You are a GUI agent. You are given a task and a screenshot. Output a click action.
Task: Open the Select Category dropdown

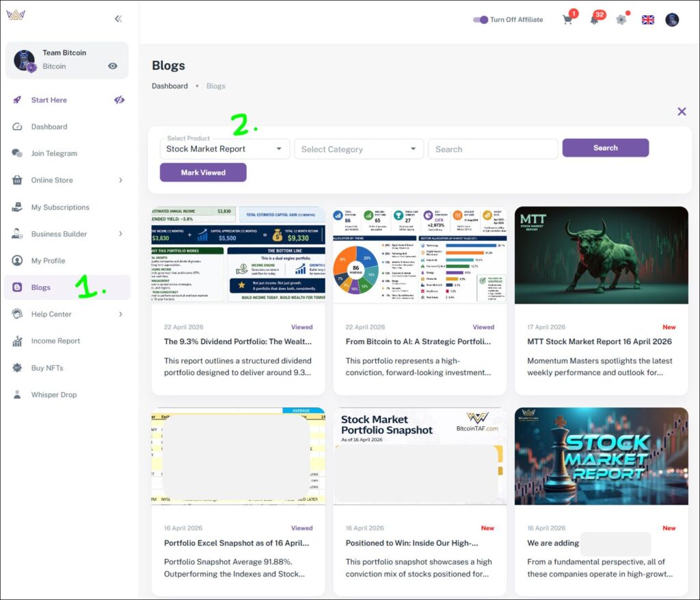click(x=359, y=149)
